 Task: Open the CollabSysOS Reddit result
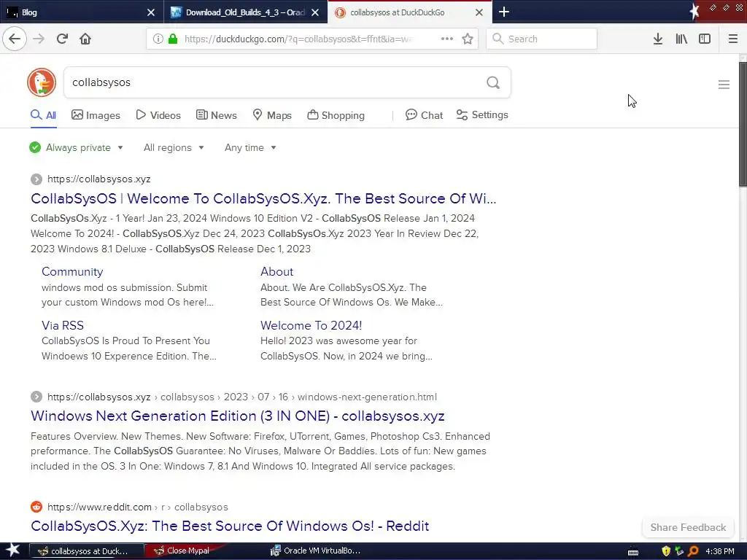[230, 526]
